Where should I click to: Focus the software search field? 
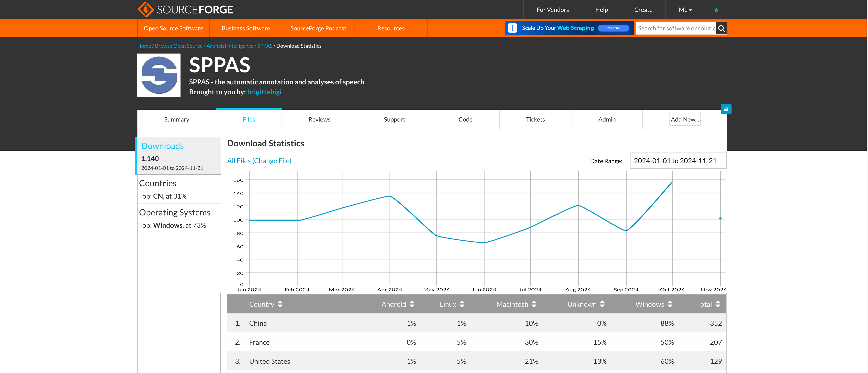[676, 28]
